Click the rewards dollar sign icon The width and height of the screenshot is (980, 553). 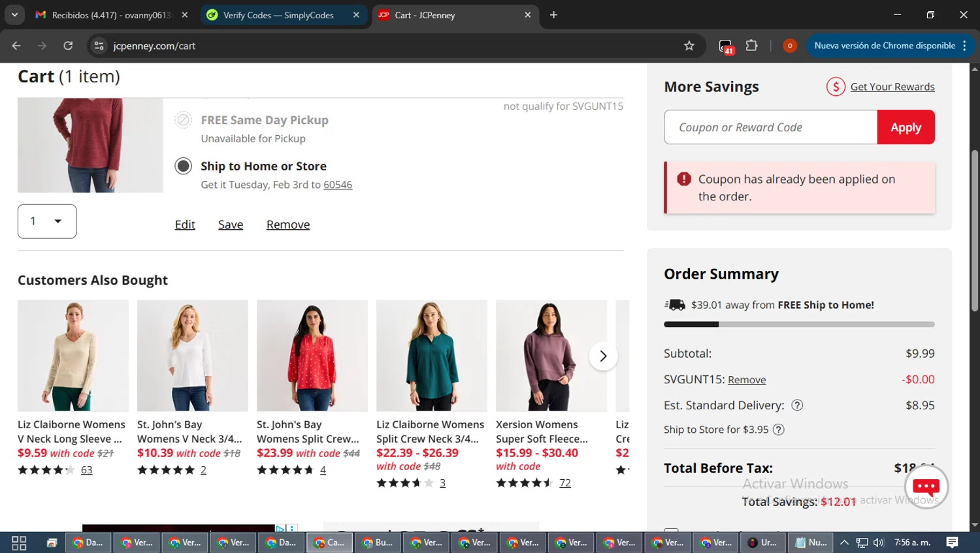coord(836,87)
